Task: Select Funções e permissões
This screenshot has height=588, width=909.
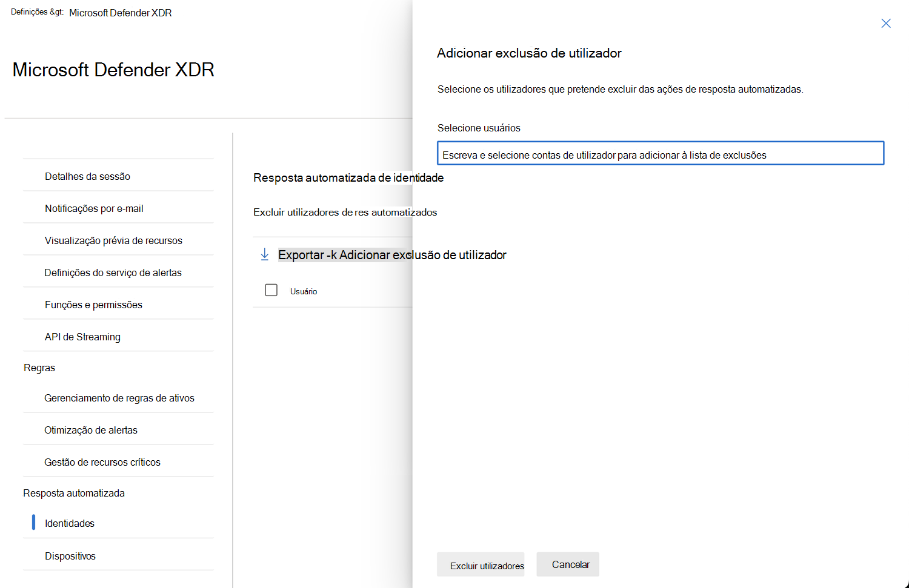Action: (93, 305)
